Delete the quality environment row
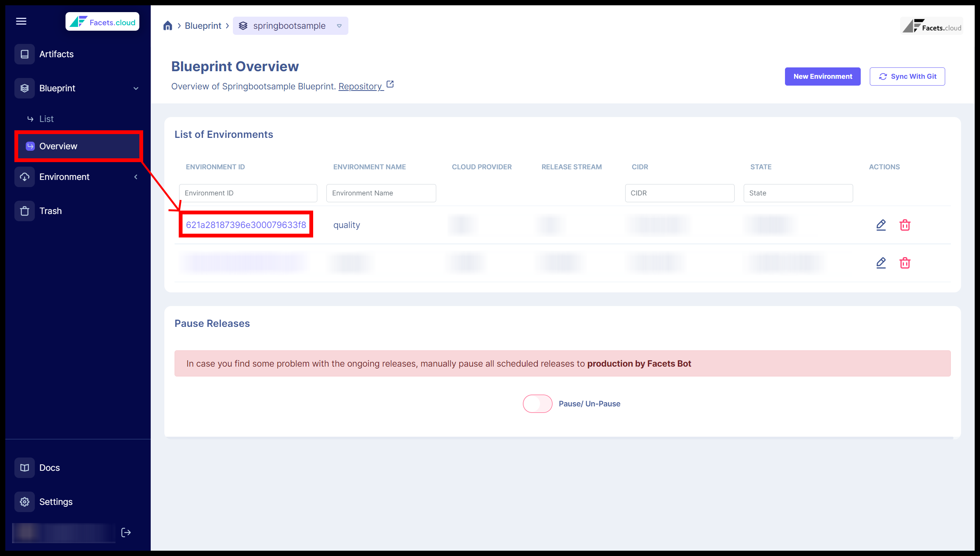This screenshot has width=980, height=556. coord(904,225)
